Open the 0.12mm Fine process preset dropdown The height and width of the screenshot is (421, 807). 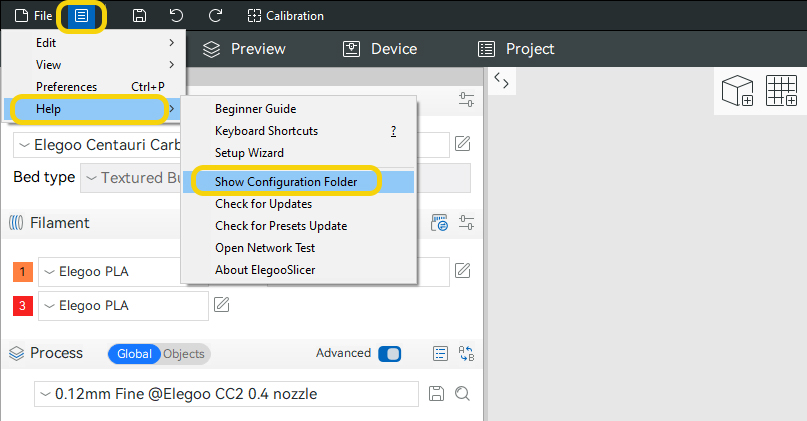[x=226, y=394]
